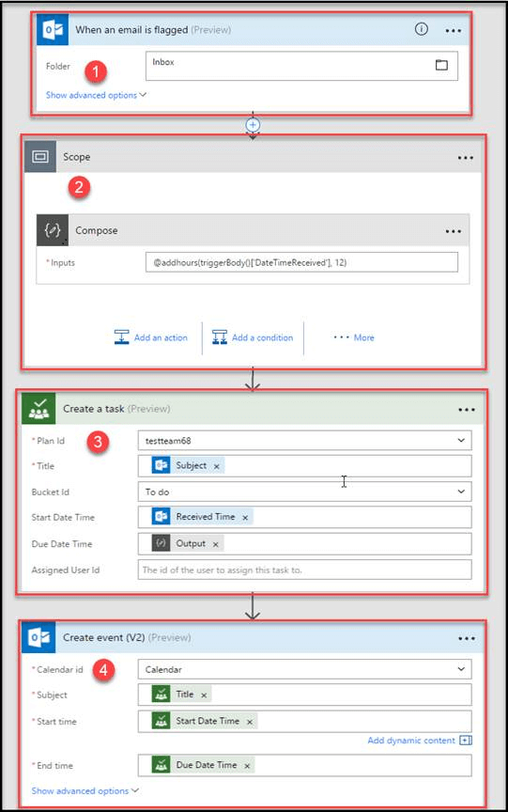The height and width of the screenshot is (812, 508).
Task: Click the 'When an email is flagged' title
Action: (x=131, y=30)
